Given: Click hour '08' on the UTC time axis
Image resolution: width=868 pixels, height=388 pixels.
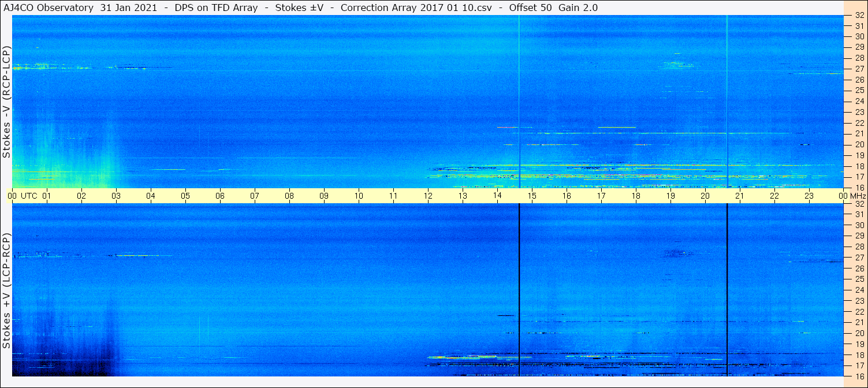Looking at the screenshot, I should (x=289, y=196).
